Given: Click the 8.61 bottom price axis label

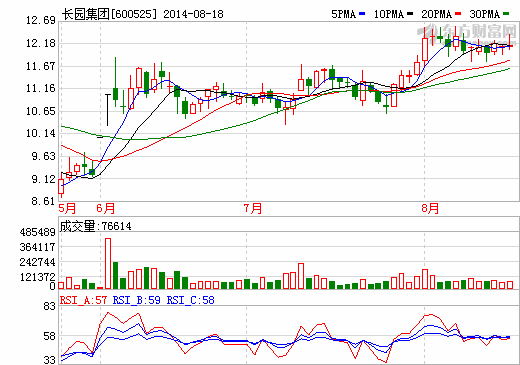Looking at the screenshot, I should [43, 201].
